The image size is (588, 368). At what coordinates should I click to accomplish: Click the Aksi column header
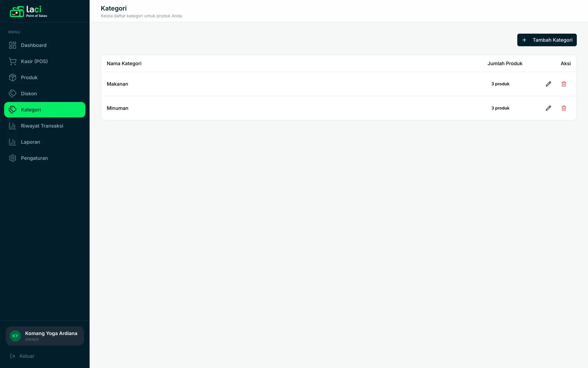point(566,63)
